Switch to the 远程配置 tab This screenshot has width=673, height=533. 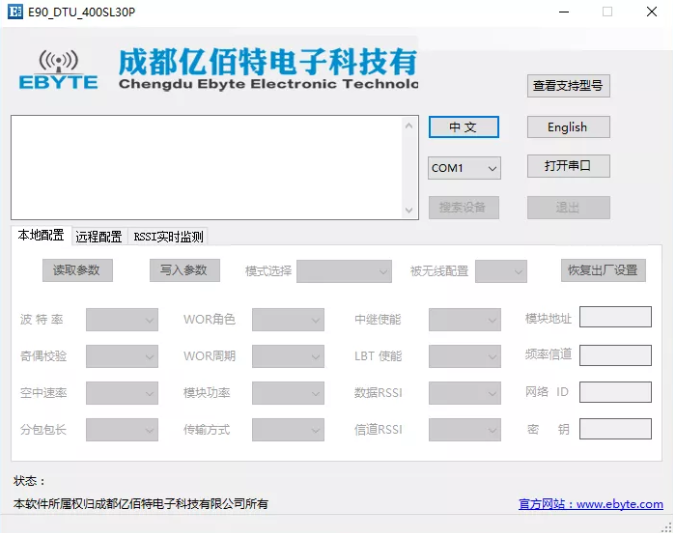pos(99,236)
